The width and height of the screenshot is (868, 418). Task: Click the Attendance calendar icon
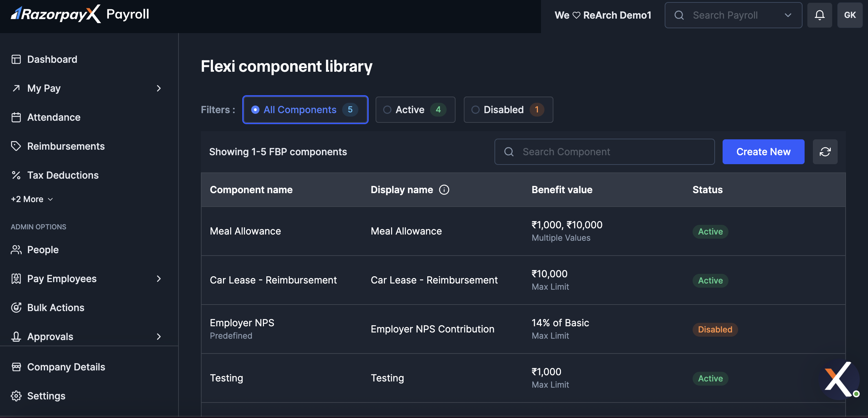[16, 117]
